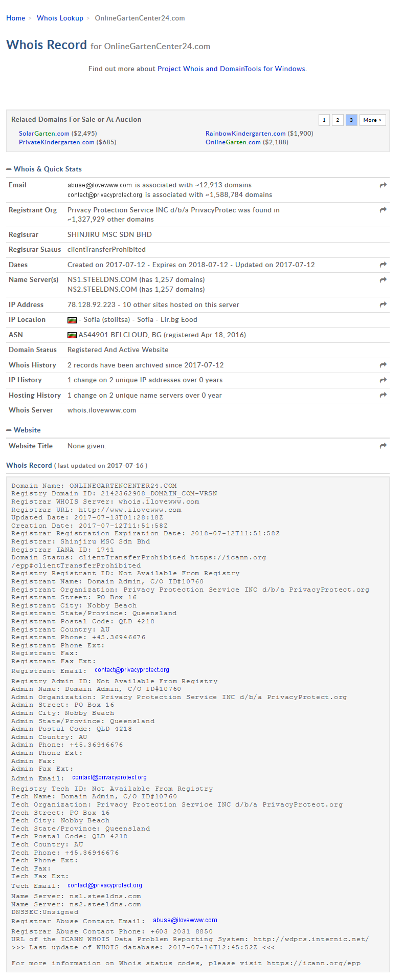Click the Created on 2017-07-12 dates text
Screen dimensions: 404x980
[106, 265]
